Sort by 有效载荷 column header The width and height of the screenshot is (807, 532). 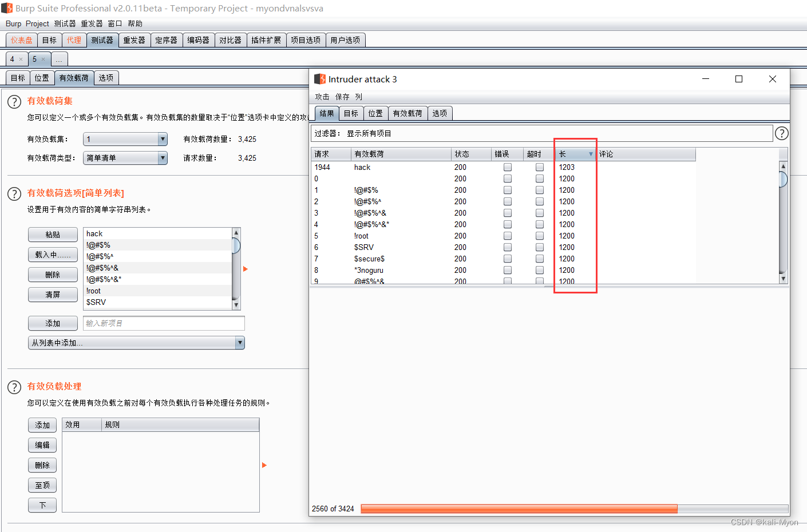pyautogui.click(x=401, y=154)
